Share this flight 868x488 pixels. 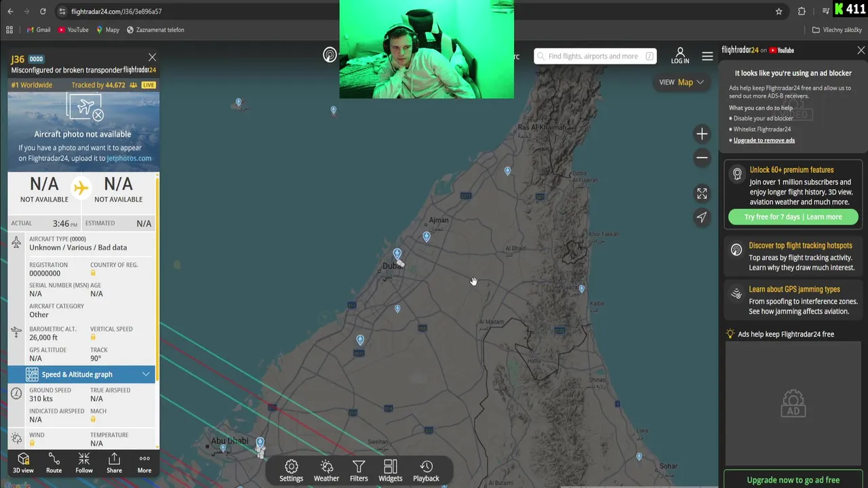tap(114, 464)
